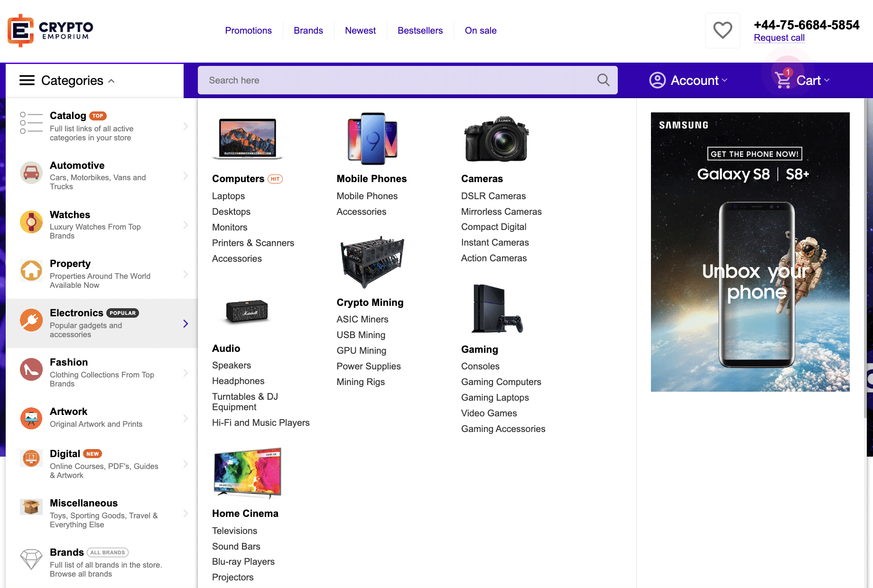Open the GPU Mining link
The width and height of the screenshot is (873, 588).
[362, 350]
